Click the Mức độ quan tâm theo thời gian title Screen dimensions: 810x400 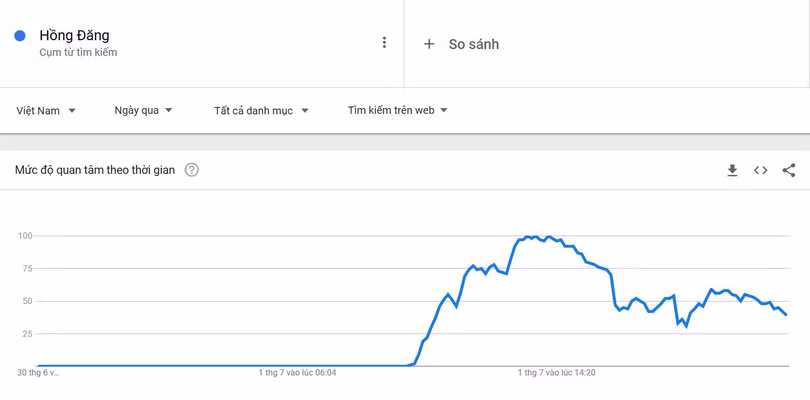click(x=95, y=170)
